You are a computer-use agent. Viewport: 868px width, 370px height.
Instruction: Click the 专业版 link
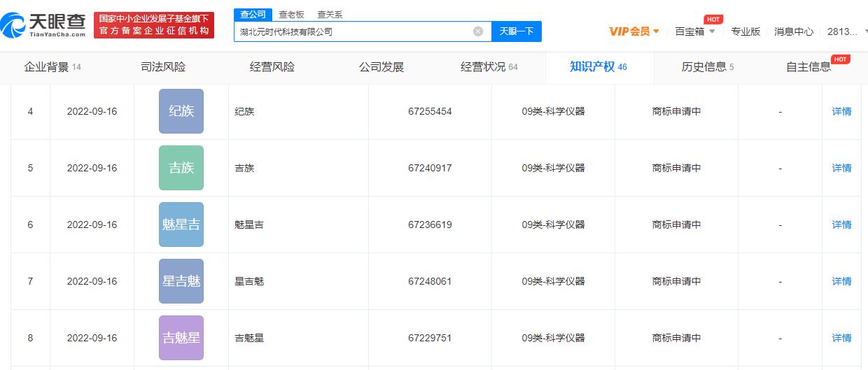coord(745,31)
